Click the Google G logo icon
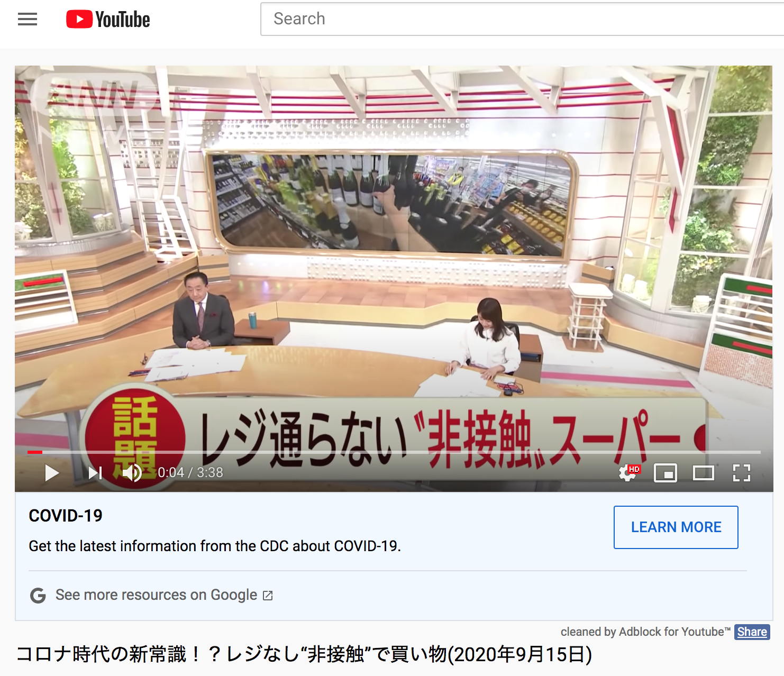Viewport: 784px width, 676px height. 38,596
